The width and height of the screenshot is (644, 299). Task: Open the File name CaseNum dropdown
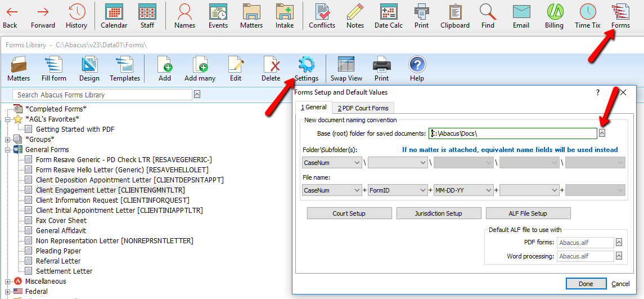click(x=332, y=190)
